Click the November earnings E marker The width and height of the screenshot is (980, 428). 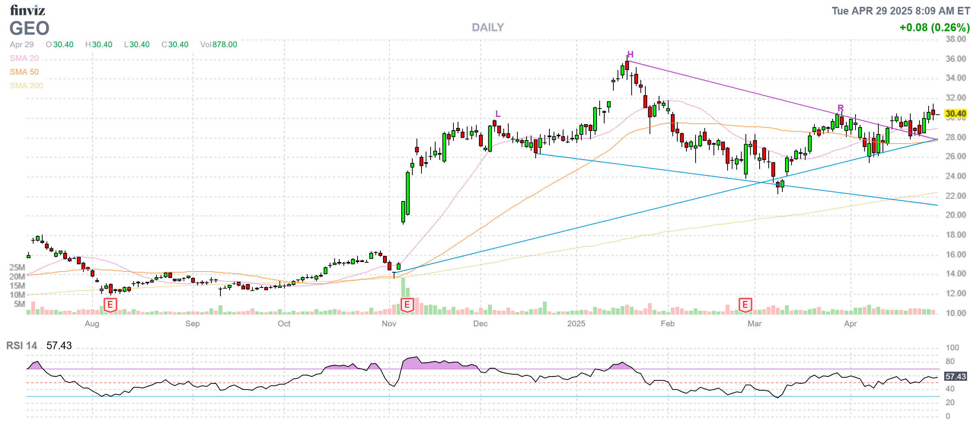pyautogui.click(x=407, y=305)
